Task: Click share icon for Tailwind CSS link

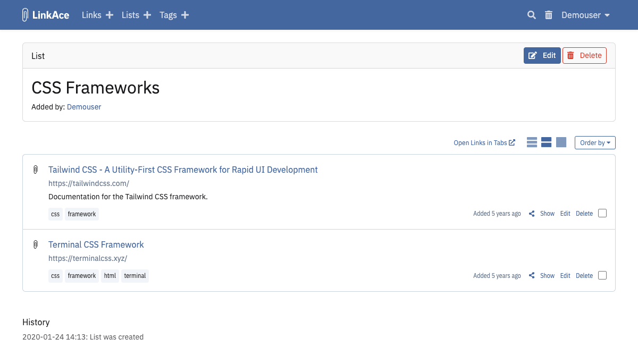Action: coord(532,214)
